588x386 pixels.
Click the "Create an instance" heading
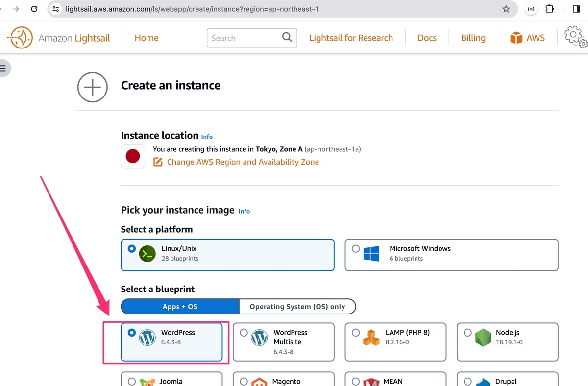pos(171,85)
